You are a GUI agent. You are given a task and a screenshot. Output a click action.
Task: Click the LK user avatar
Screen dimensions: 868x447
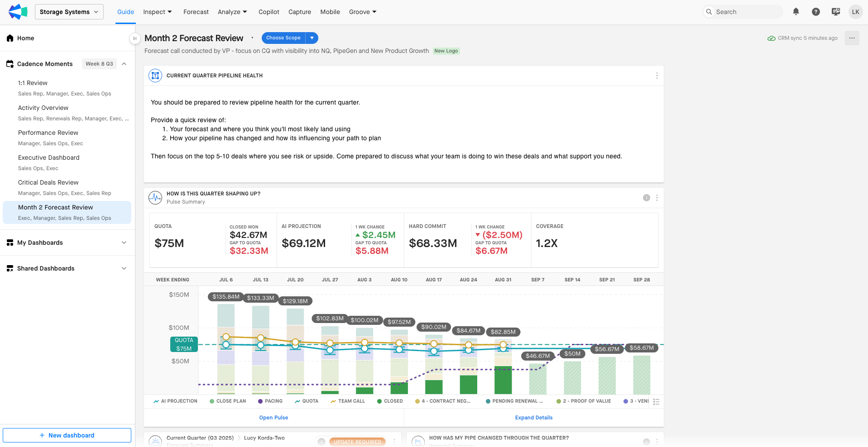[855, 12]
